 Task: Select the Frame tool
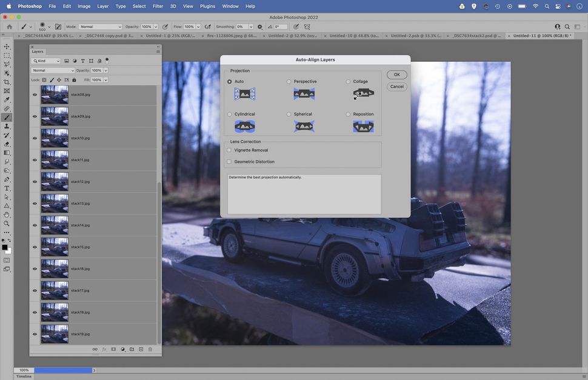tap(7, 91)
